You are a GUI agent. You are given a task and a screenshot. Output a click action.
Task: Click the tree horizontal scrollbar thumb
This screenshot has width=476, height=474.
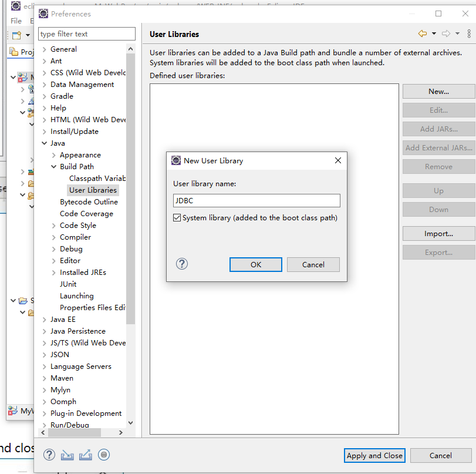point(75,432)
